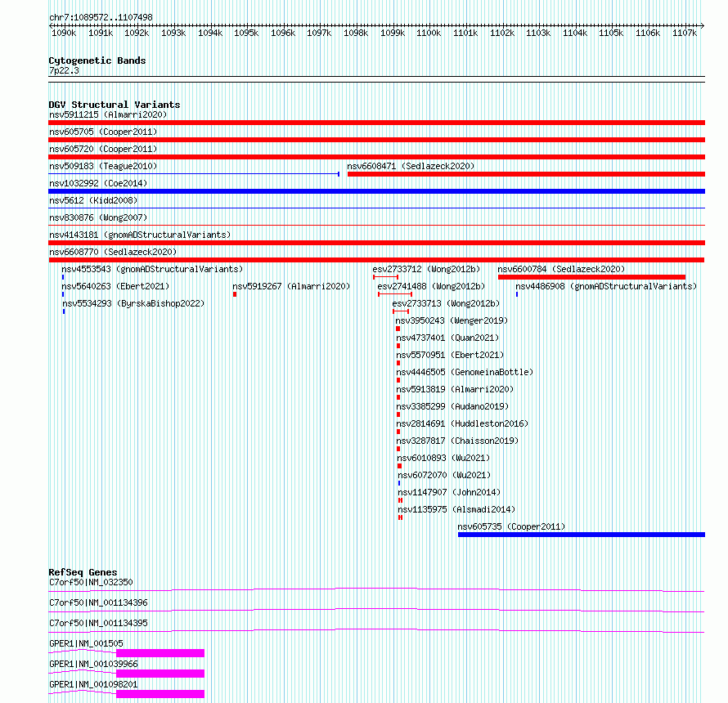Select the nsv605735 blue variant bar
Viewport: 728px width, 703px height.
click(582, 535)
